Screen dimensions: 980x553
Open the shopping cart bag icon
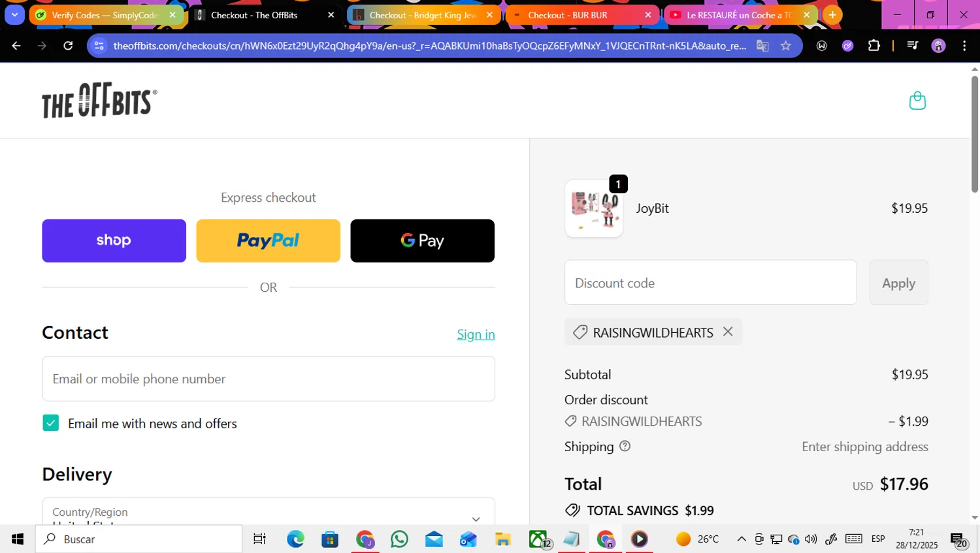917,101
